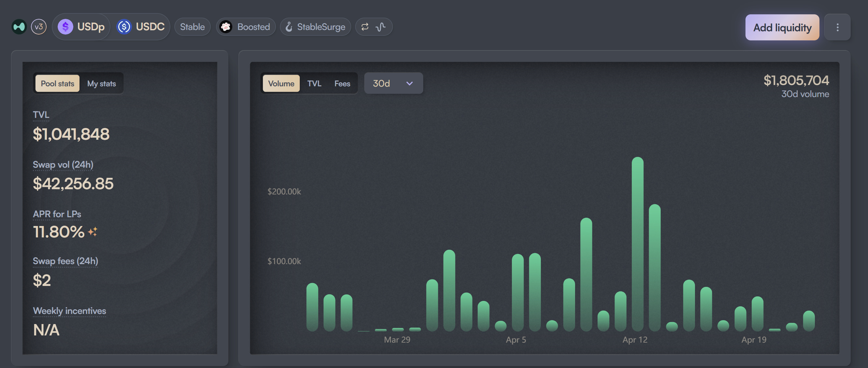Click the surge wave icon
The height and width of the screenshot is (368, 868).
pyautogui.click(x=381, y=27)
